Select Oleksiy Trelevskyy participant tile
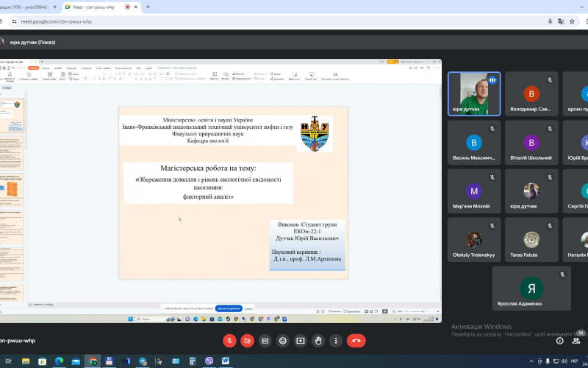Screen dimensions: 588x368 click(x=474, y=240)
